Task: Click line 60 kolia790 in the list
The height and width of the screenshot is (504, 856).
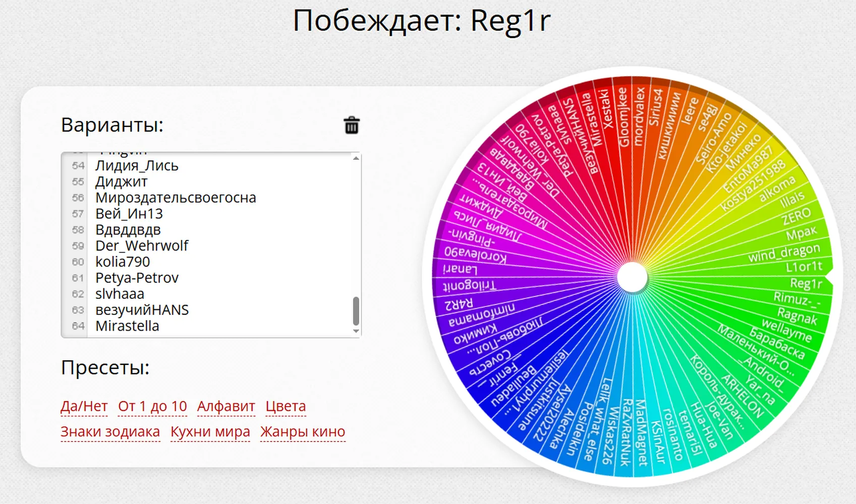Action: pyautogui.click(x=123, y=262)
